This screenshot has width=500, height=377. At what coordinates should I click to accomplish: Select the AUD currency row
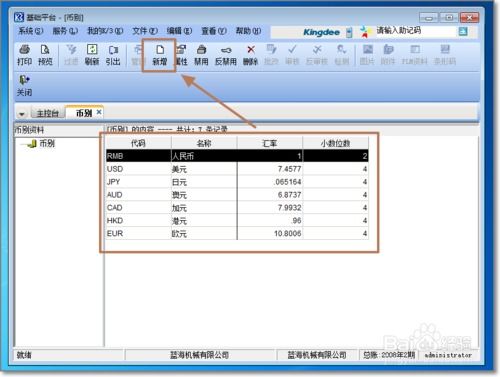(237, 195)
